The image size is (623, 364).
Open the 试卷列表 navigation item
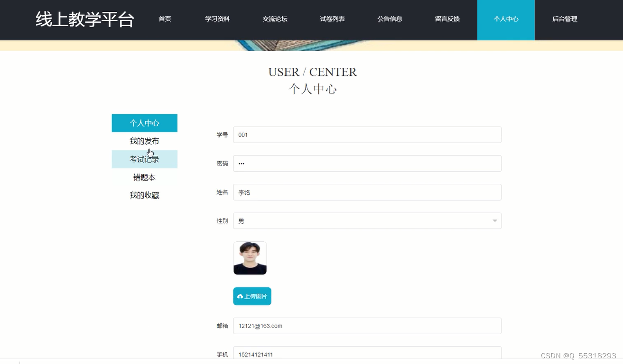click(332, 19)
